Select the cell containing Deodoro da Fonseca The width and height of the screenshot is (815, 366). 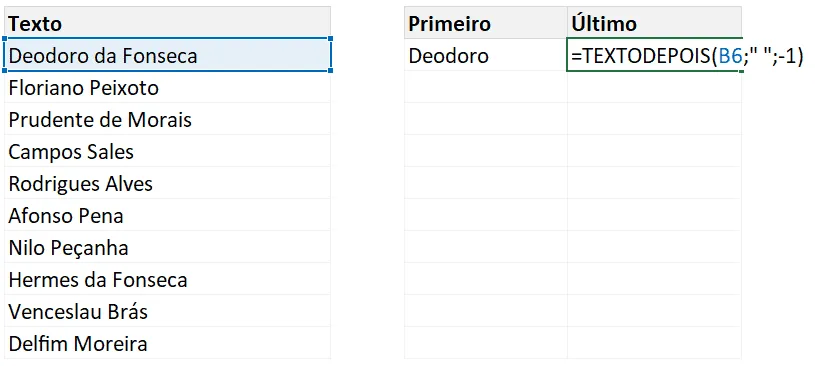[167, 55]
